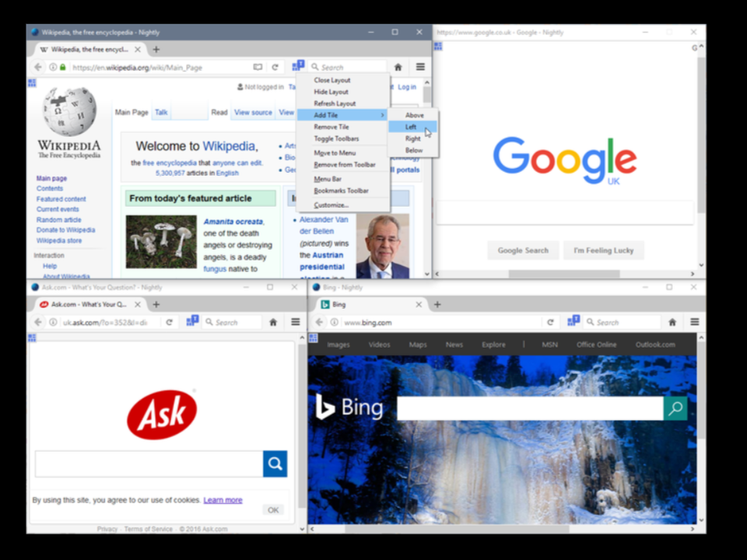Screen dimensions: 747x560
Task: Open hamburger menu in Ask.com window
Action: point(296,322)
